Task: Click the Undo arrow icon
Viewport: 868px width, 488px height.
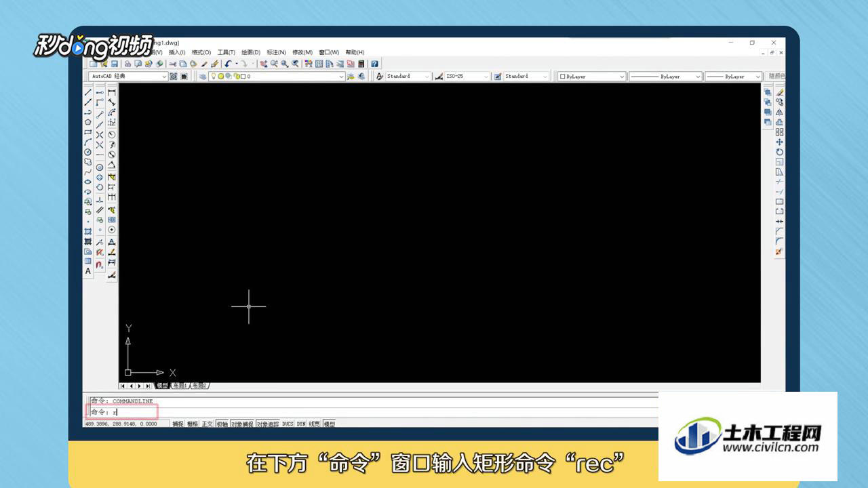Action: 228,64
